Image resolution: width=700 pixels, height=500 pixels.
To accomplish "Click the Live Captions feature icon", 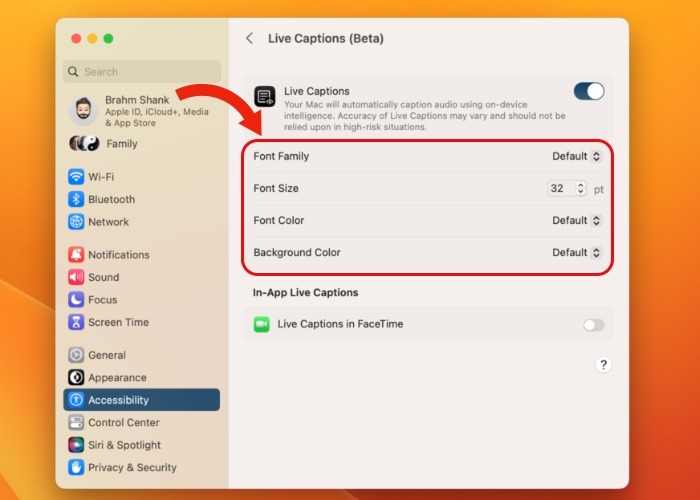I will point(265,97).
